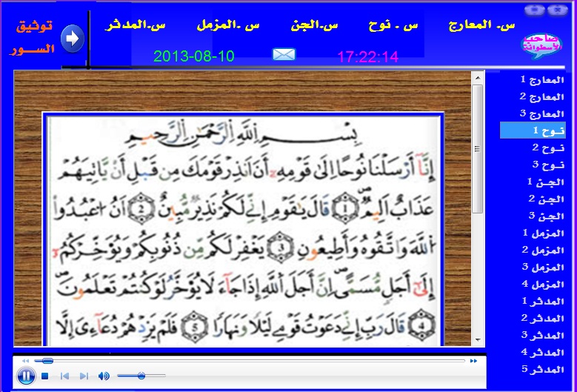Click the pink speech bubble logo
The width and height of the screenshot is (577, 392).
click(x=541, y=45)
